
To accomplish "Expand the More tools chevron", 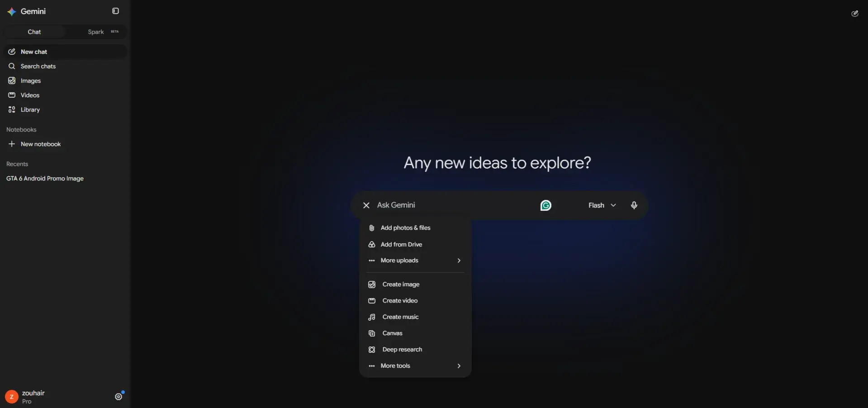I will pyautogui.click(x=459, y=366).
